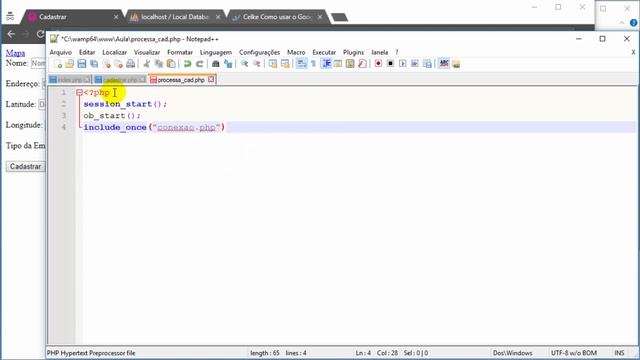Click the Sync vertical scrolling icon

(x=273, y=64)
